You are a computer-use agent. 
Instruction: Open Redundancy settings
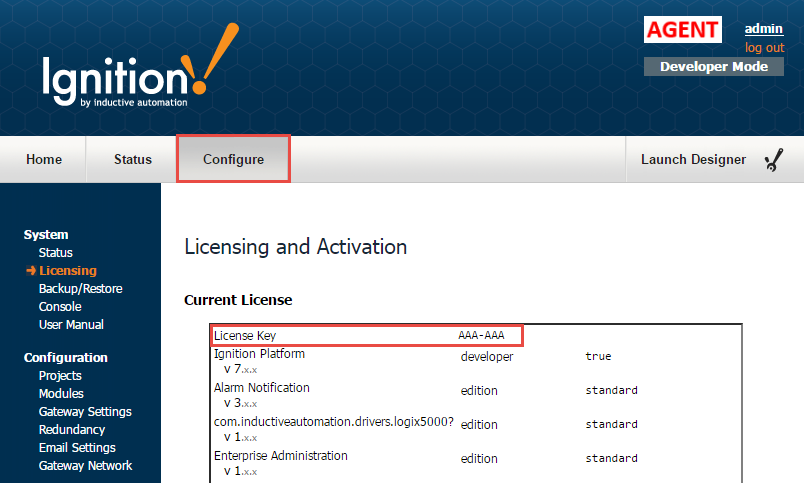click(x=72, y=430)
